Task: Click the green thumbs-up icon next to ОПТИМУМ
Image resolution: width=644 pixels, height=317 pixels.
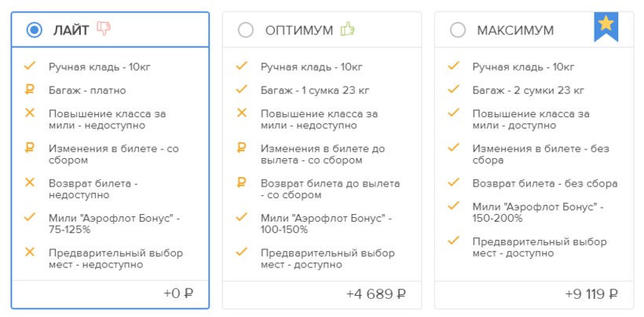Action: point(348,29)
